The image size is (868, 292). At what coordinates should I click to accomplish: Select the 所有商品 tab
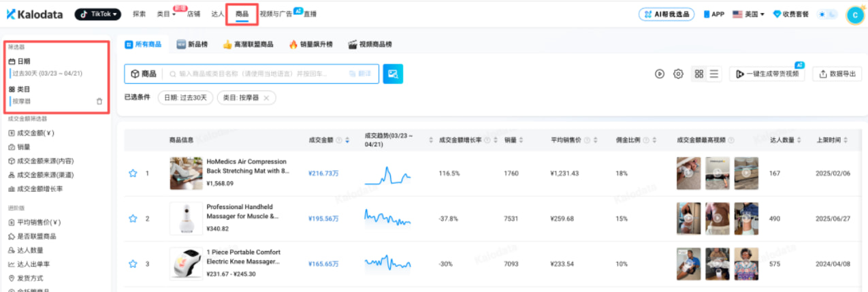143,44
